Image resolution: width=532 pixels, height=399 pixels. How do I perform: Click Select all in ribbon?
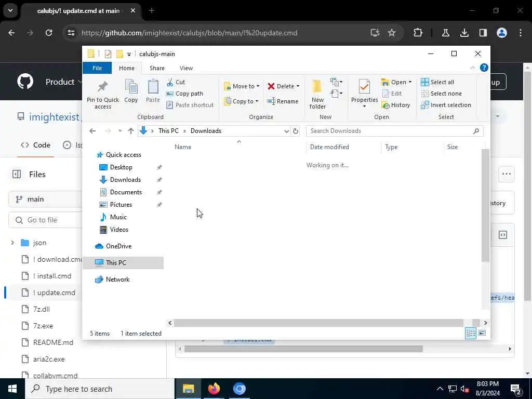tap(437, 82)
